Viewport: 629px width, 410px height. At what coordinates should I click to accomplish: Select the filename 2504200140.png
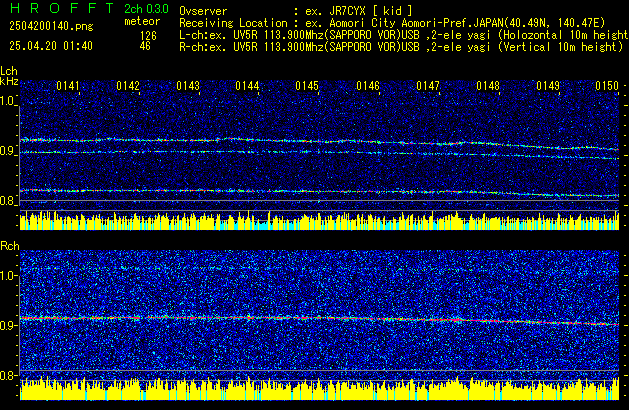click(x=51, y=26)
